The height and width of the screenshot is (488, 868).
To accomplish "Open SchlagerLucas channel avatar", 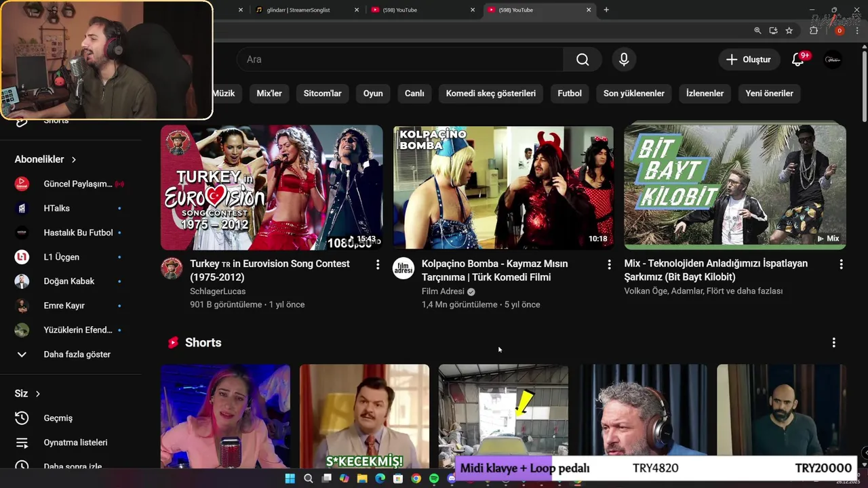I will coord(172,268).
